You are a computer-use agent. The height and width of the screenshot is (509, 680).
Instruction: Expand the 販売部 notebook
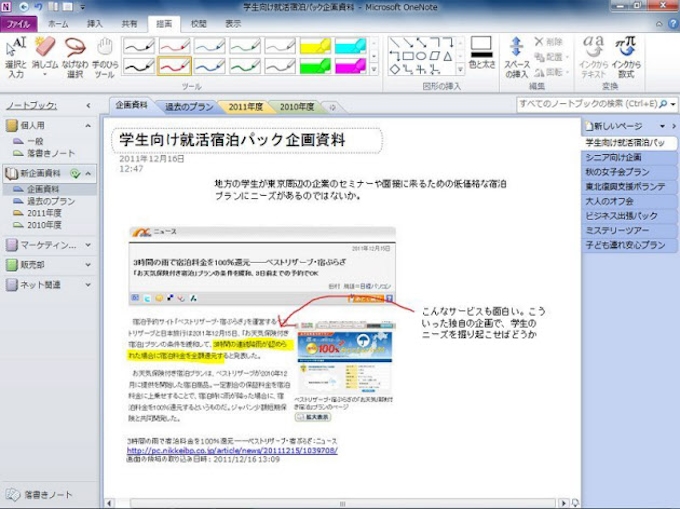[90, 265]
